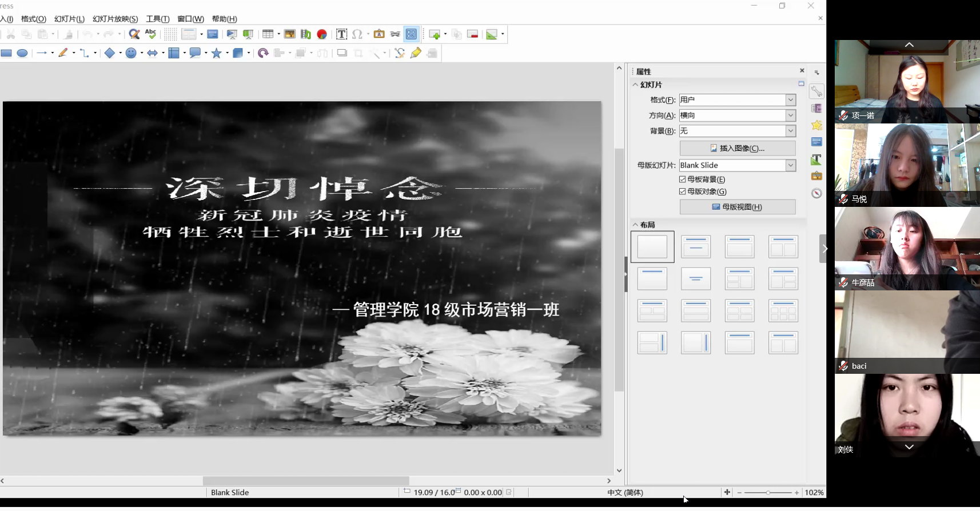Click the zoom slider in status bar

click(x=768, y=493)
